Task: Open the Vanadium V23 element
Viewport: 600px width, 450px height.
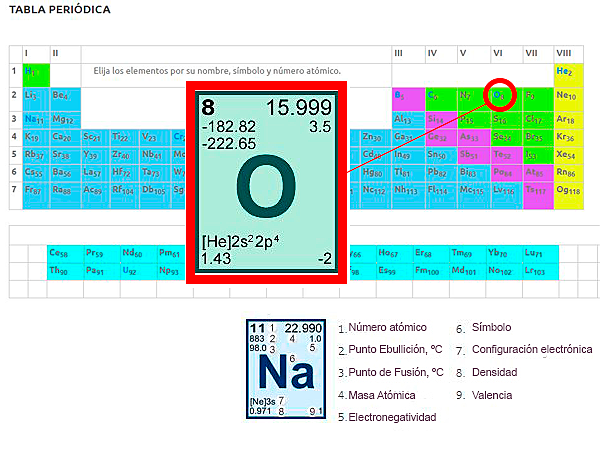Action: point(155,138)
